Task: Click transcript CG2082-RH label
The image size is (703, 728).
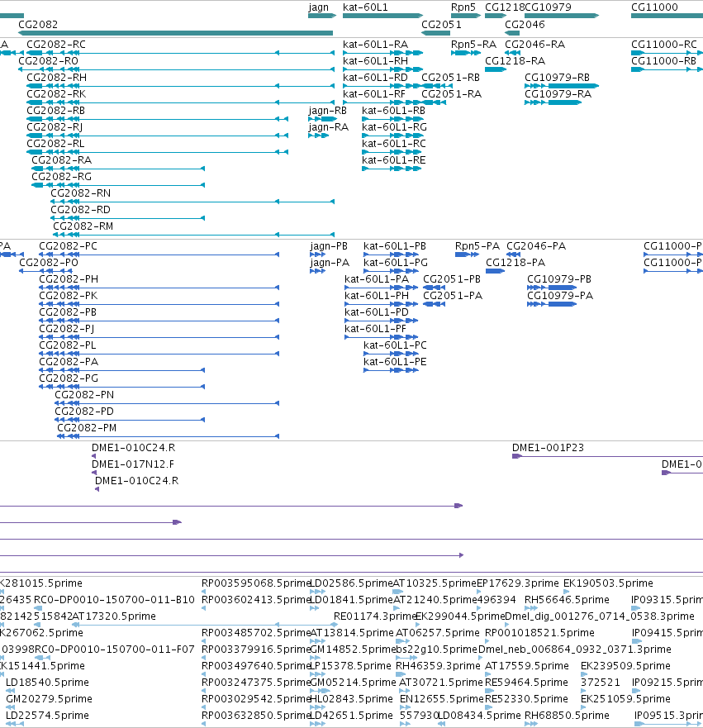Action: [57, 78]
